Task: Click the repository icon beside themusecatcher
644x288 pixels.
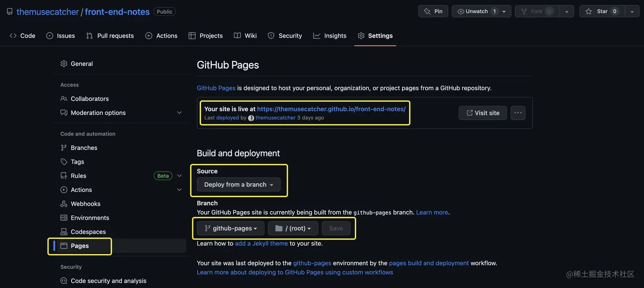Action: pyautogui.click(x=10, y=12)
